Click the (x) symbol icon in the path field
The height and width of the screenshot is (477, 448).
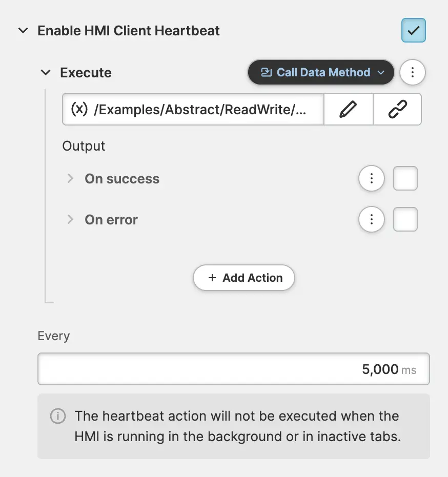coord(79,109)
